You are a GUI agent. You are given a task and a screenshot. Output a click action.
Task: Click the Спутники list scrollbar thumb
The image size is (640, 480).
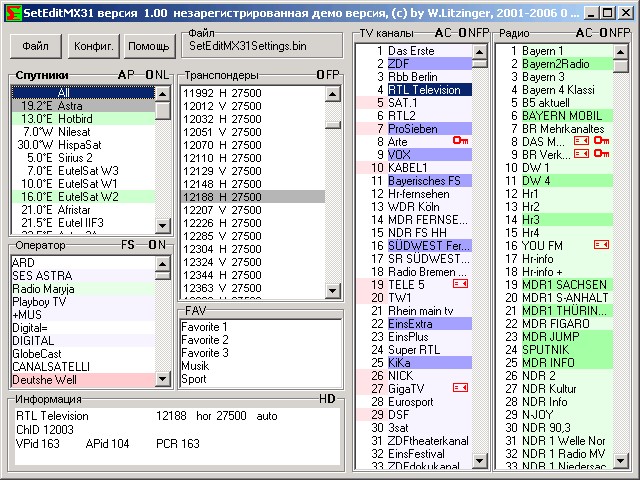[x=163, y=109]
